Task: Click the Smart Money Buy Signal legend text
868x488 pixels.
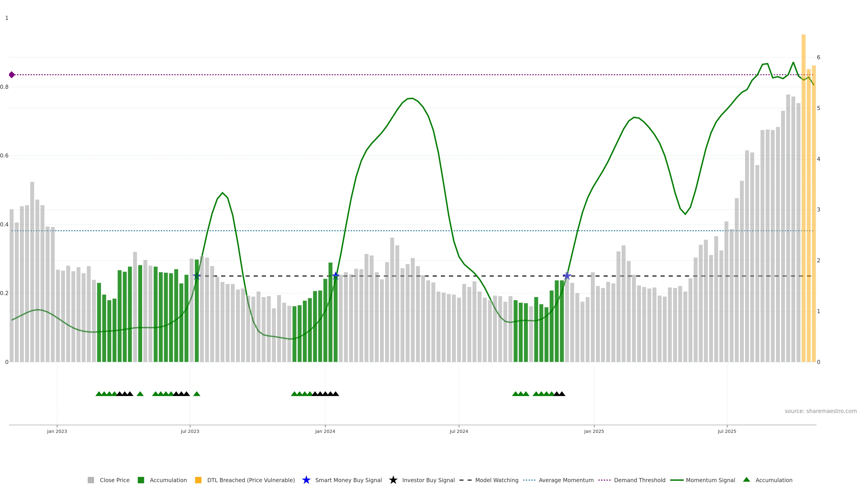Action: 348,480
